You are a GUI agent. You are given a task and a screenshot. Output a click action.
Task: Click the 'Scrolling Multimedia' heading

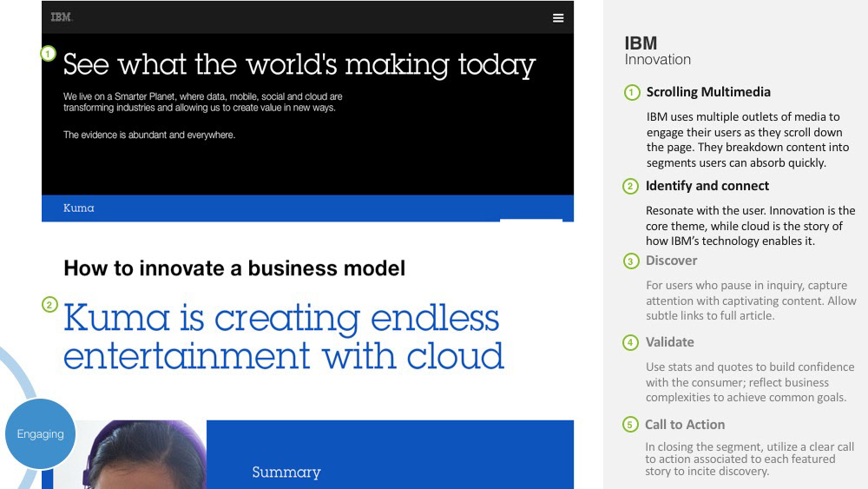click(x=708, y=92)
